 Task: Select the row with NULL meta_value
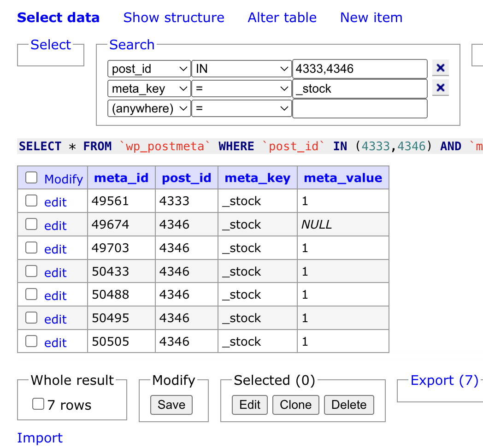(x=31, y=224)
